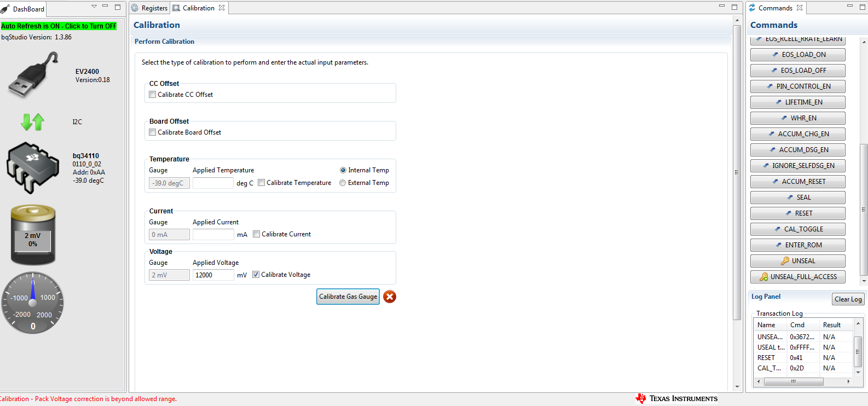Viewport: 868px width, 406px height.
Task: Close the Commands tab
Action: [800, 8]
